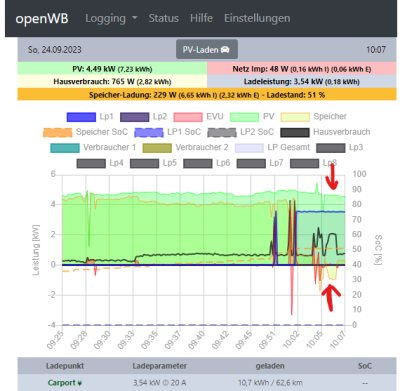Open the PV-Laden charge mode selector
The height and width of the screenshot is (391, 400).
click(x=207, y=50)
